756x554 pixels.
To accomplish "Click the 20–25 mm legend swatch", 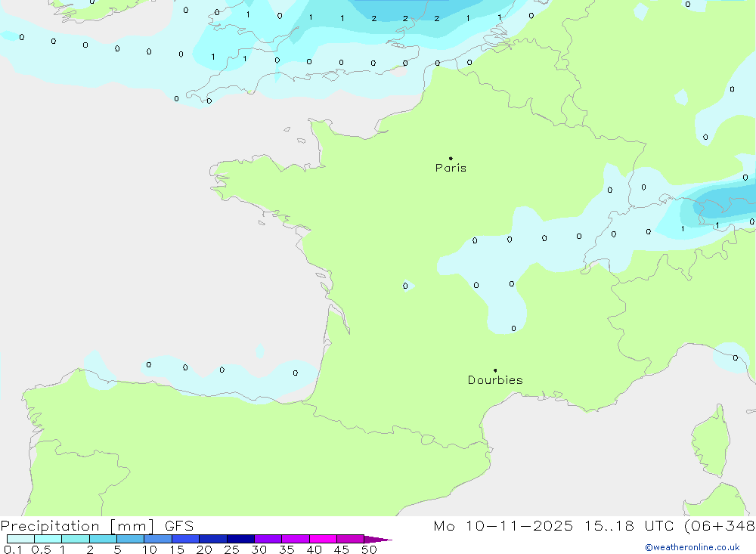I will (x=213, y=539).
